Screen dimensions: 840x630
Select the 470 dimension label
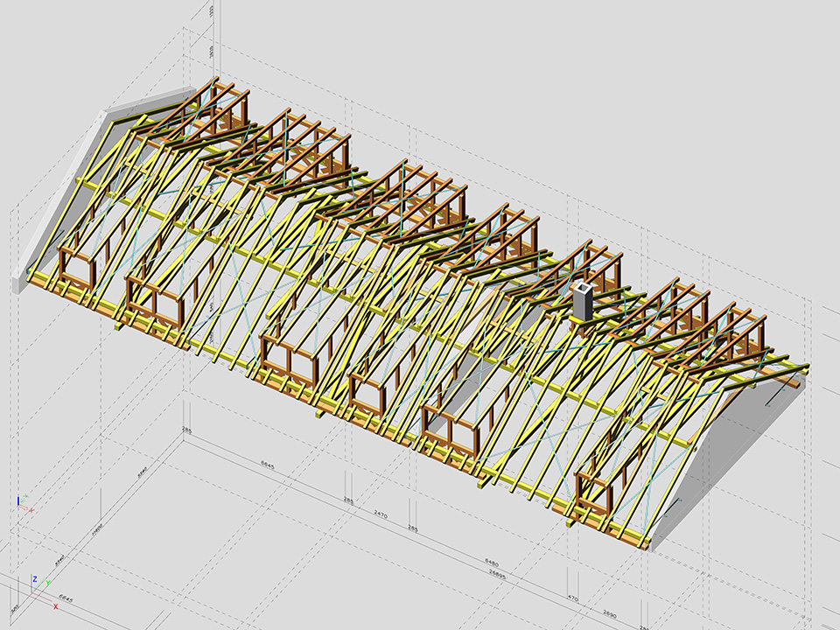(573, 598)
